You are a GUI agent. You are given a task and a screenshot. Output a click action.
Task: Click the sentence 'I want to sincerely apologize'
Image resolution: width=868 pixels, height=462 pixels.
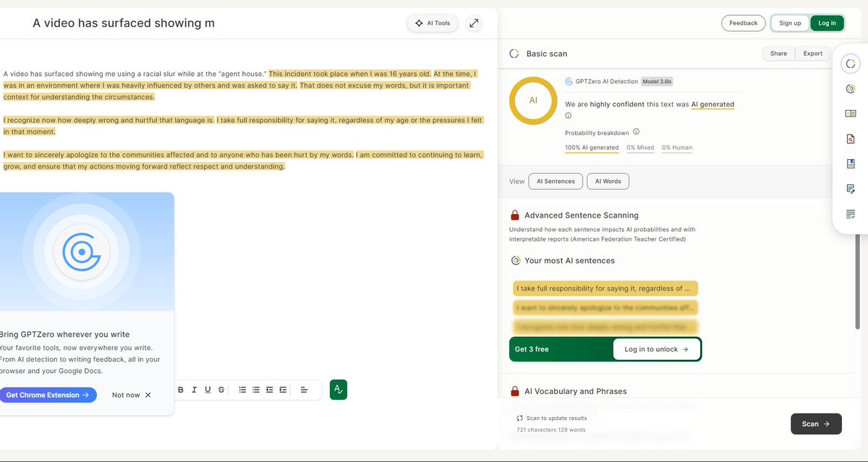pyautogui.click(x=178, y=155)
